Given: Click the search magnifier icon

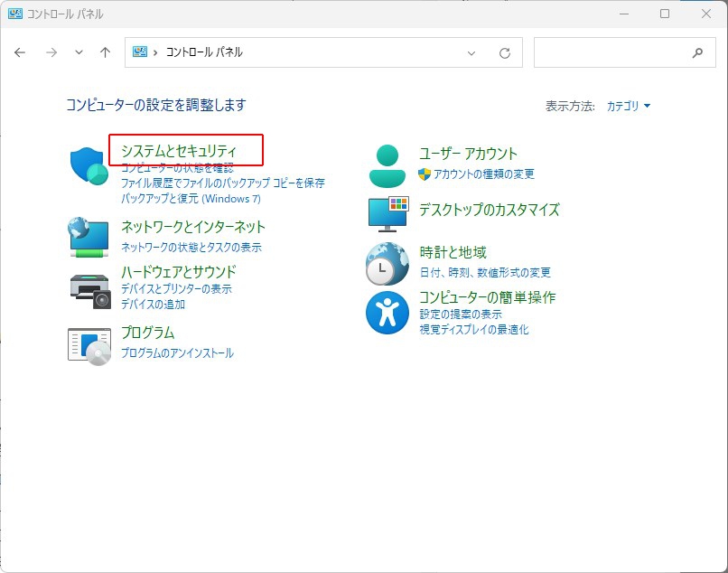Looking at the screenshot, I should (x=697, y=52).
